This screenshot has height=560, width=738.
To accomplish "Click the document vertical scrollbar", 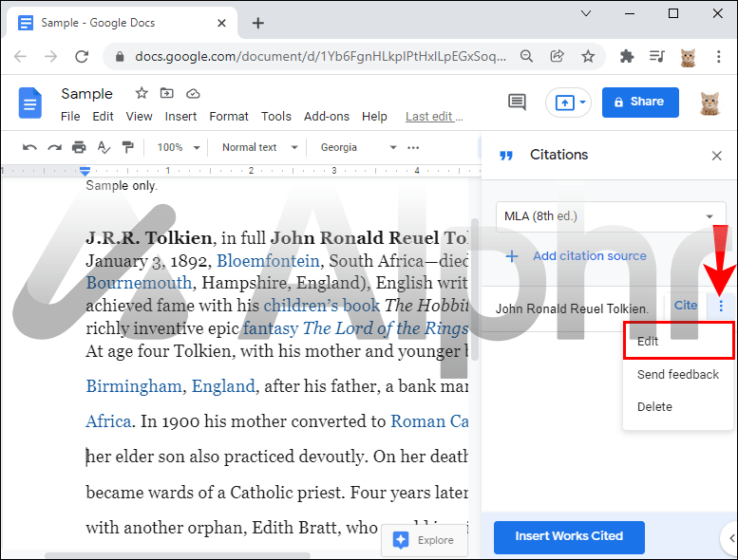I will pyautogui.click(x=475, y=289).
